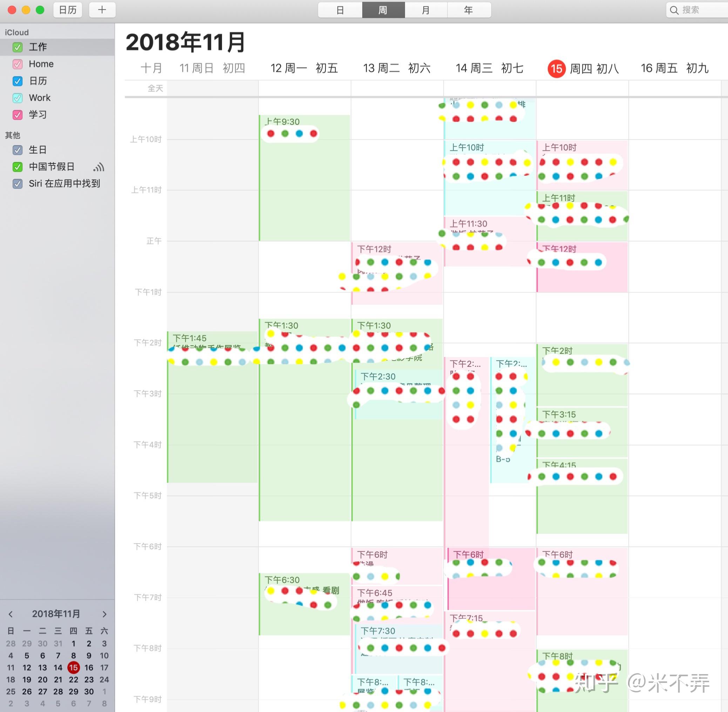The width and height of the screenshot is (728, 712).
Task: Switch to 年 year view tab
Action: pos(469,10)
